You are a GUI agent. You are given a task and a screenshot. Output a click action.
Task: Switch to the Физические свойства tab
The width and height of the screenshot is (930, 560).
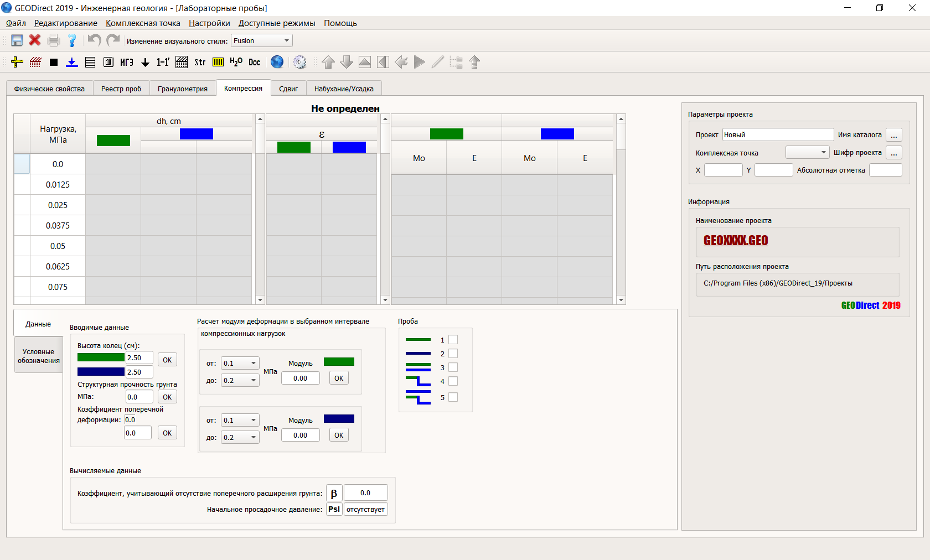point(50,89)
